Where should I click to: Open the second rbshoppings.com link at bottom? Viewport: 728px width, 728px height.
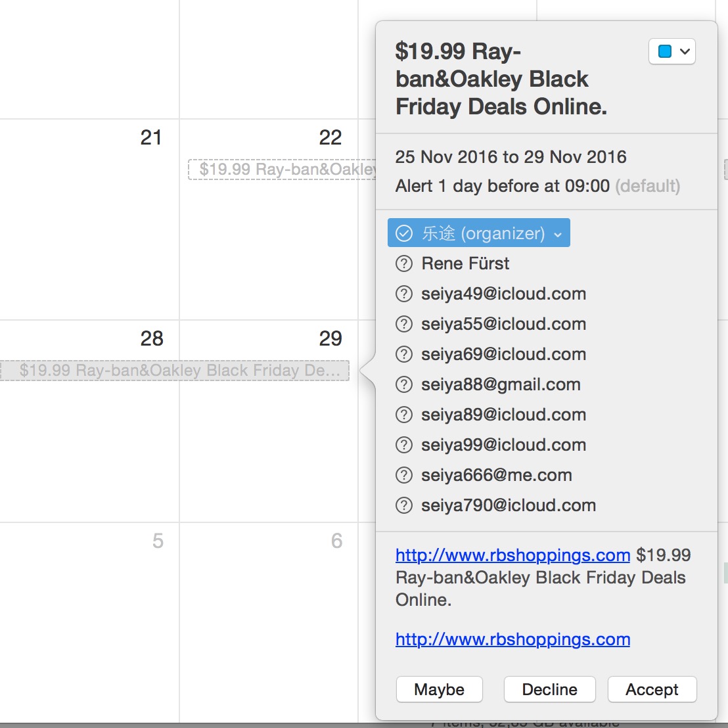(512, 639)
